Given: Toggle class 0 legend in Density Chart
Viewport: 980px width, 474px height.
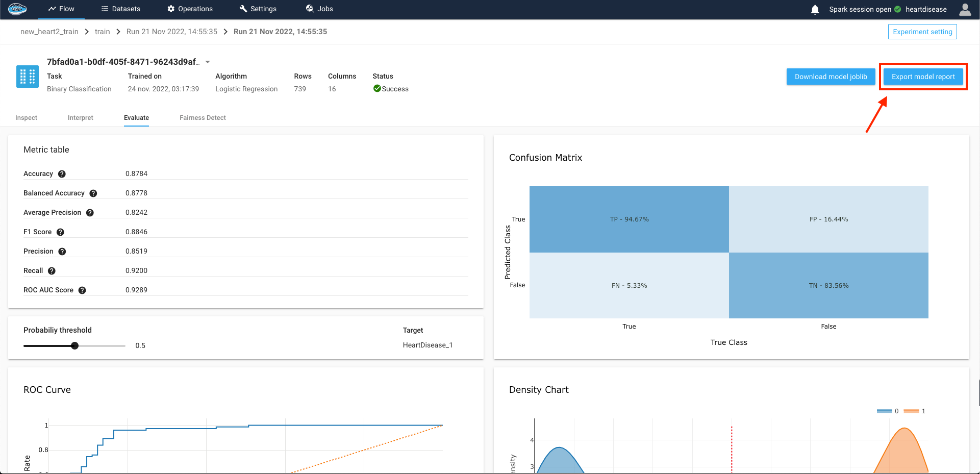Looking at the screenshot, I should (888, 411).
